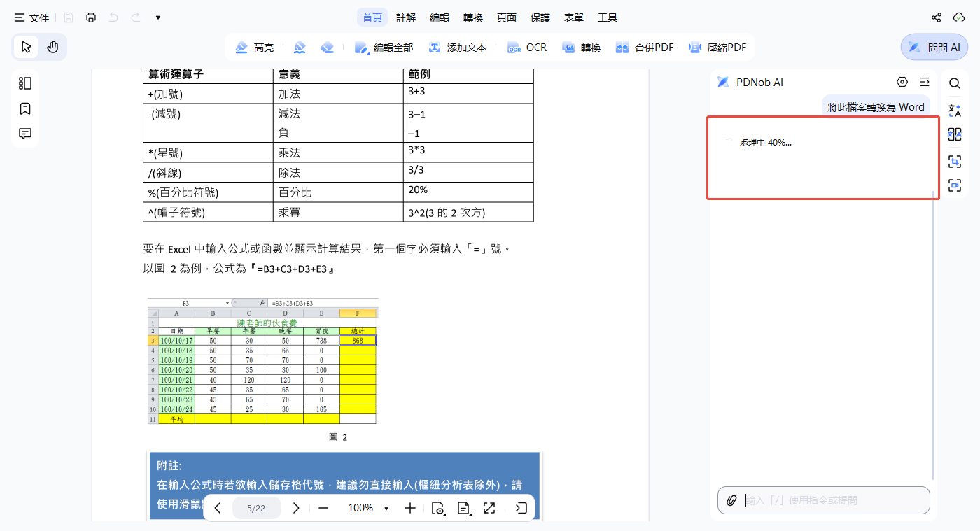Click 編輯全部 edit all button
980x531 pixels.
(384, 48)
